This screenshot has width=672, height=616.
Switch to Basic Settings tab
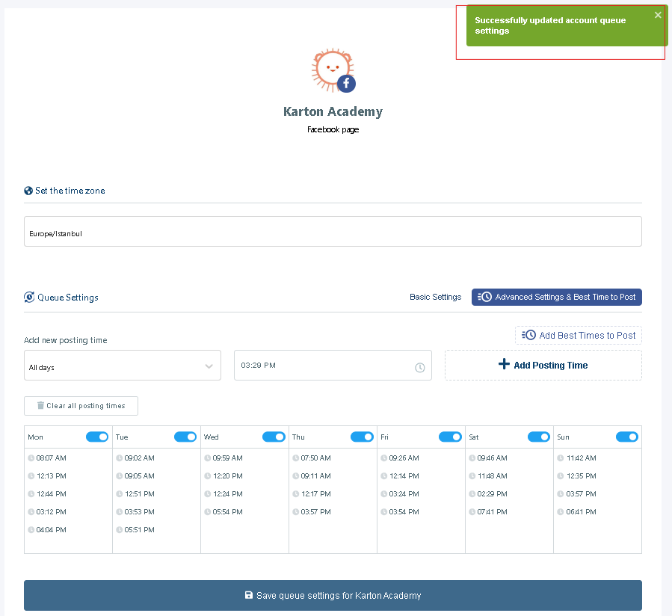coord(436,297)
